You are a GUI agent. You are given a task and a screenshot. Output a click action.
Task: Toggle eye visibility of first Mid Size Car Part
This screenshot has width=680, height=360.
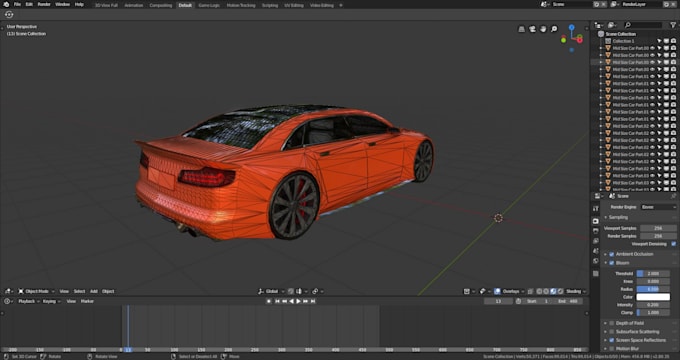coord(653,48)
